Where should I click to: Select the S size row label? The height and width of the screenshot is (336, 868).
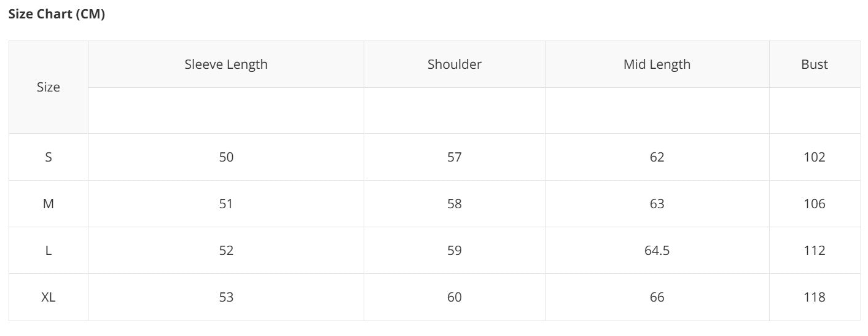click(49, 157)
